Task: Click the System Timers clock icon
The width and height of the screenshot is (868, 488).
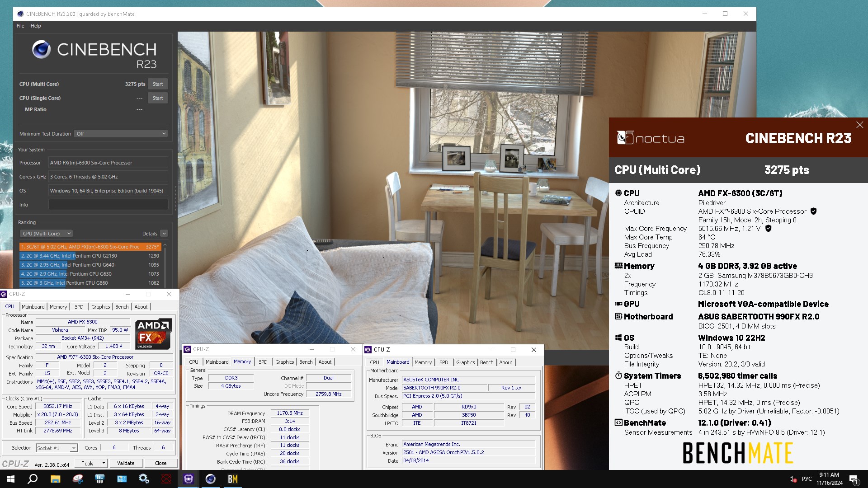Action: (x=618, y=376)
